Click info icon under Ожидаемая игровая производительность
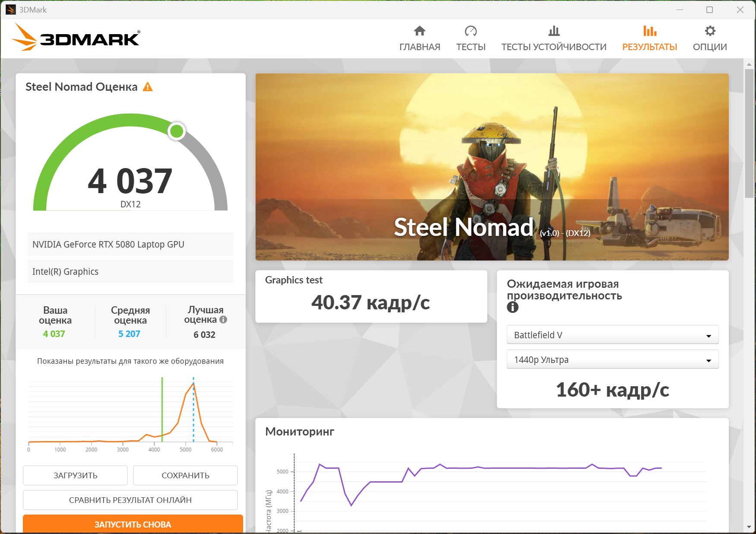Image resolution: width=756 pixels, height=534 pixels. click(512, 307)
